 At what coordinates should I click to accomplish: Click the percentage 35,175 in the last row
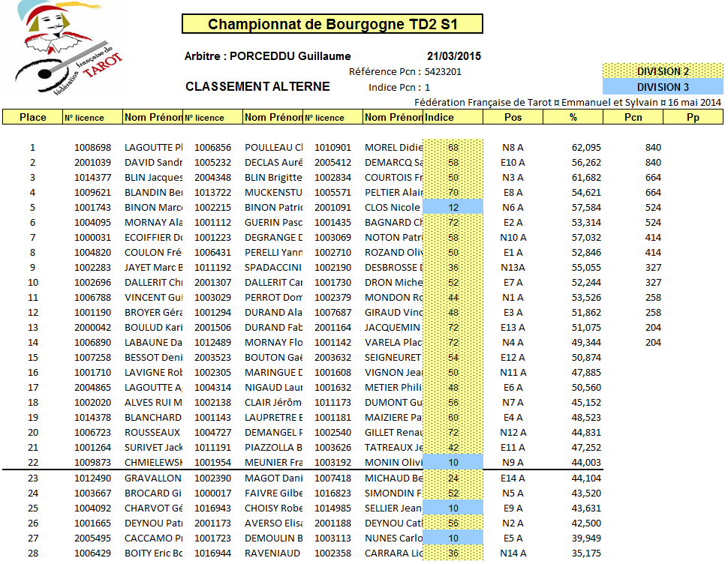[586, 553]
